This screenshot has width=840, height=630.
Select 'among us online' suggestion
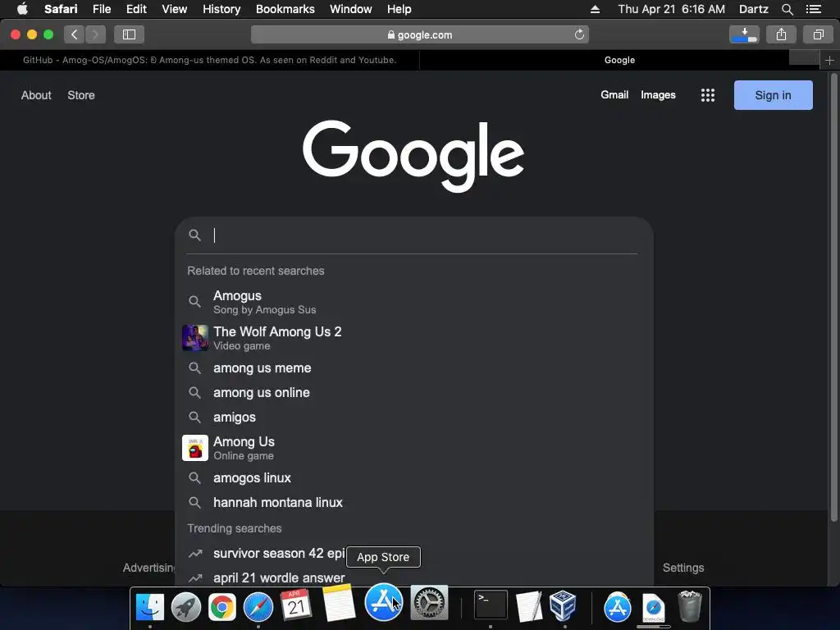pos(414,393)
